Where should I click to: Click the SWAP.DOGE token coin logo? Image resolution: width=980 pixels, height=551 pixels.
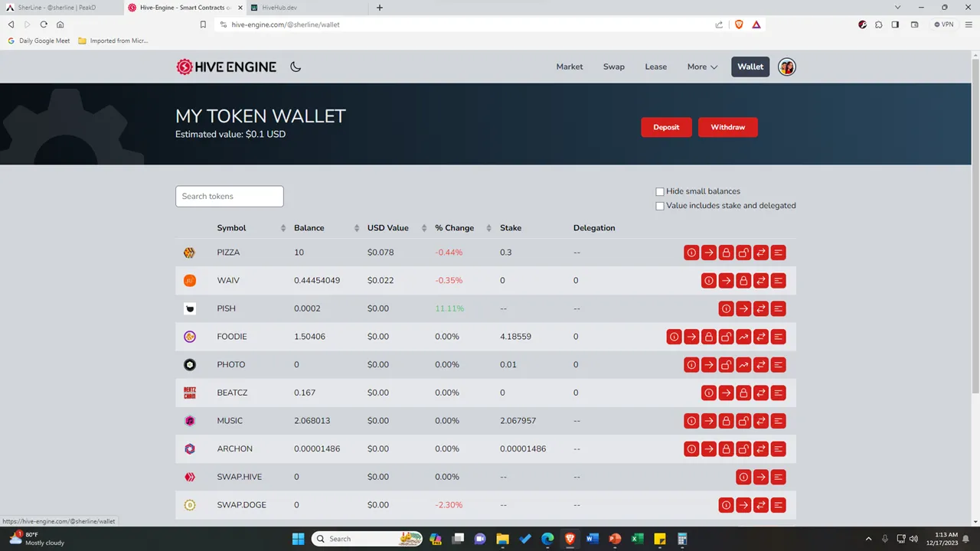pos(190,505)
